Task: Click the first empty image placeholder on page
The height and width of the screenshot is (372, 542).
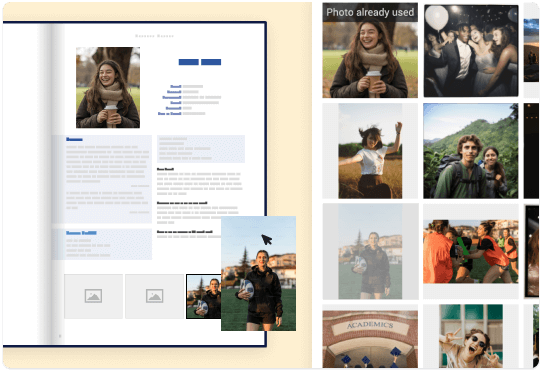Action: click(x=93, y=296)
